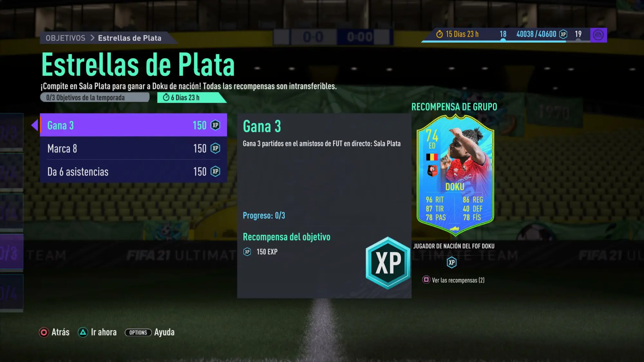Screen dimensions: 644x362
Task: Select the Marca 8 objective
Action: pos(133,148)
